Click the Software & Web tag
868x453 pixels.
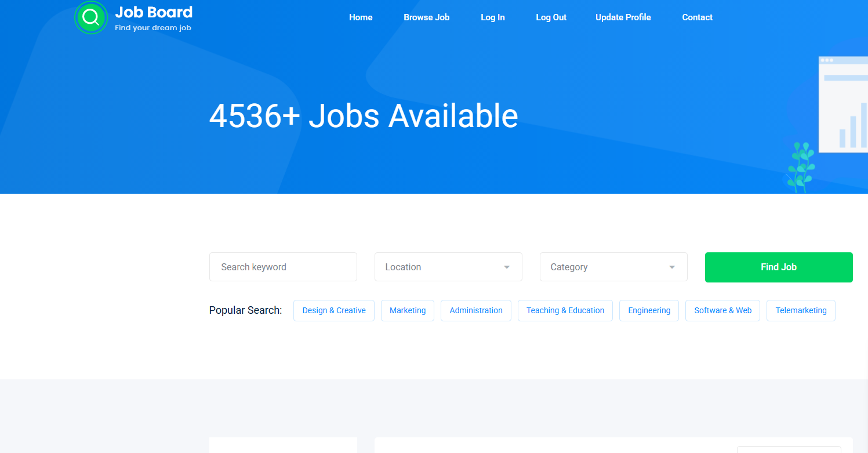click(x=722, y=310)
